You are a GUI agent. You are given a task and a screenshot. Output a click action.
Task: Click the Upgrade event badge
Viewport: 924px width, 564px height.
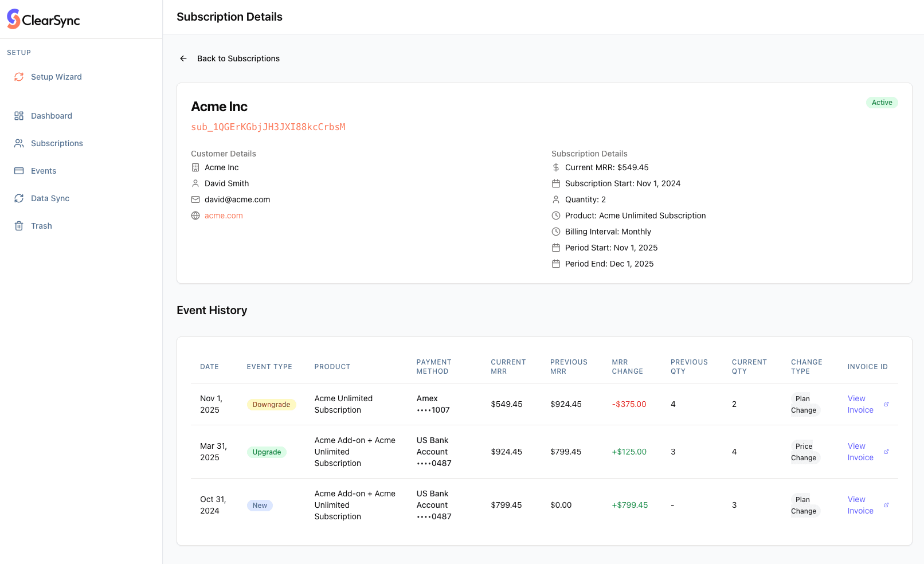(x=267, y=452)
